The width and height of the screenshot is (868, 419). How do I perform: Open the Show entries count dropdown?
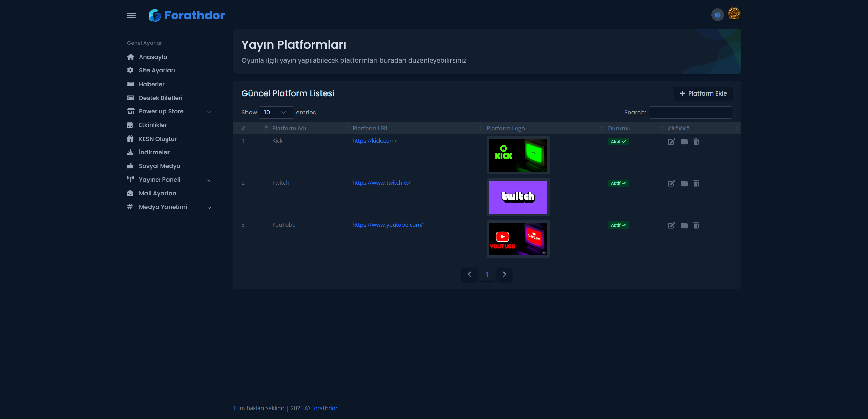click(276, 112)
